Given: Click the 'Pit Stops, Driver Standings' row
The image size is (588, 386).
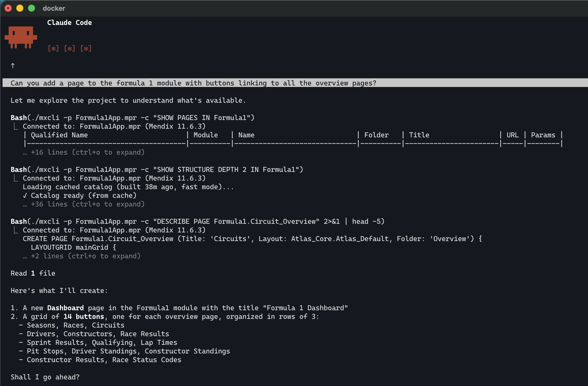Looking at the screenshot, I should [125, 351].
